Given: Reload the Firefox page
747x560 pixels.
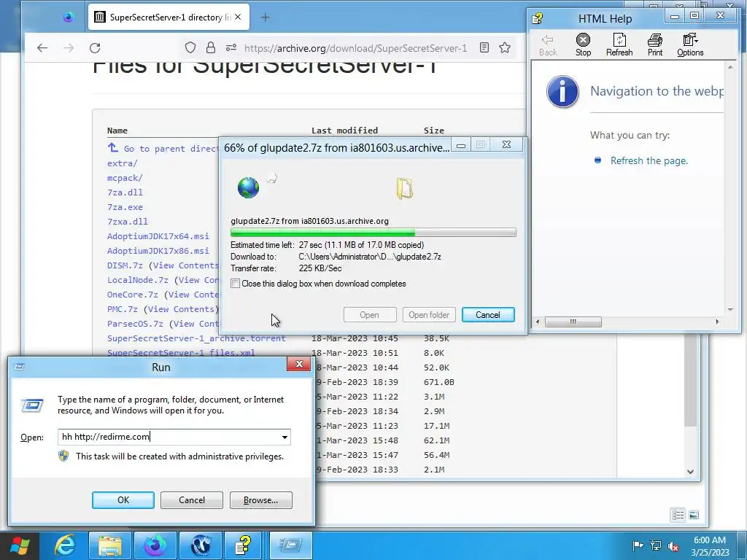Looking at the screenshot, I should [95, 47].
